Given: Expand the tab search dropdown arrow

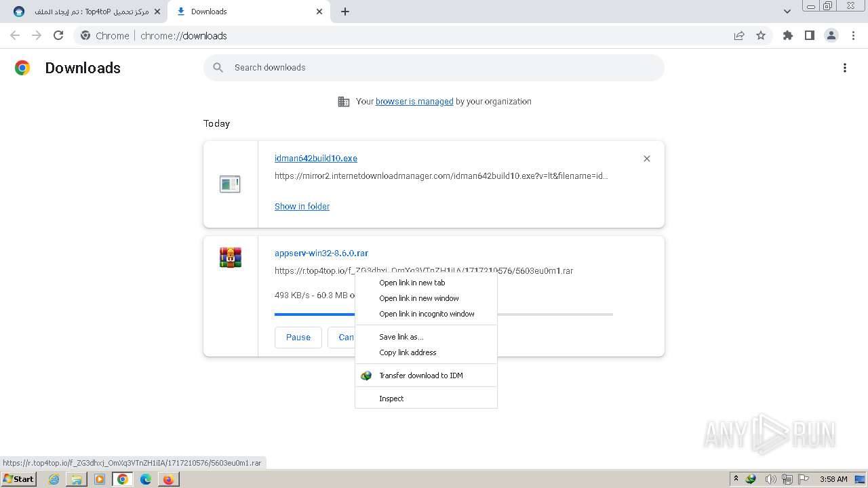Looking at the screenshot, I should click(787, 12).
